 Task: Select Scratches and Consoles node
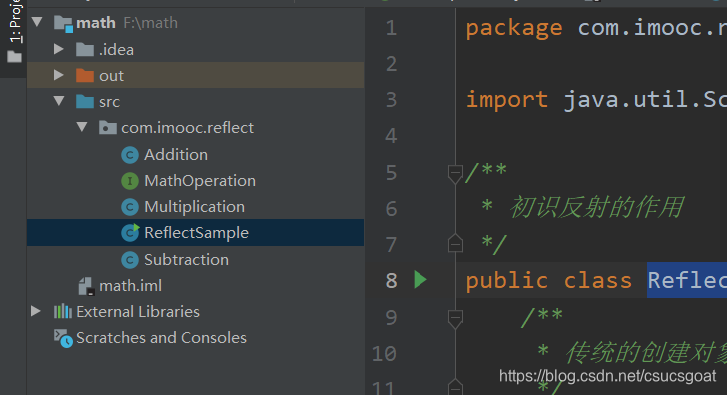pos(161,338)
